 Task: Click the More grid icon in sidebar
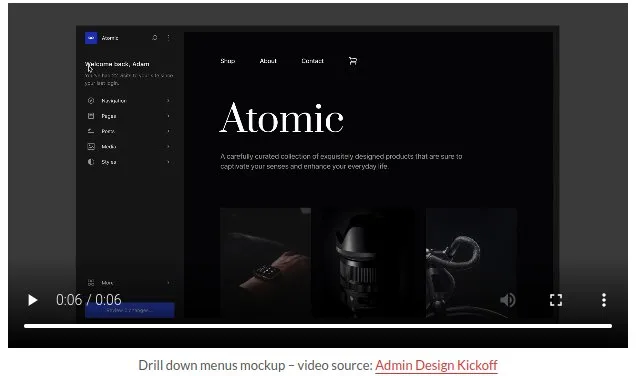click(x=91, y=283)
